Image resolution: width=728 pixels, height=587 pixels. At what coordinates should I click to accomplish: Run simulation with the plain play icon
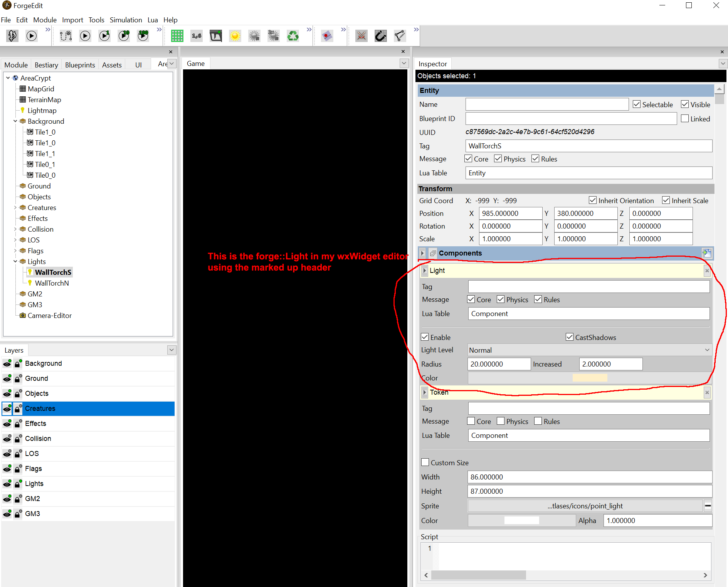pyautogui.click(x=85, y=36)
